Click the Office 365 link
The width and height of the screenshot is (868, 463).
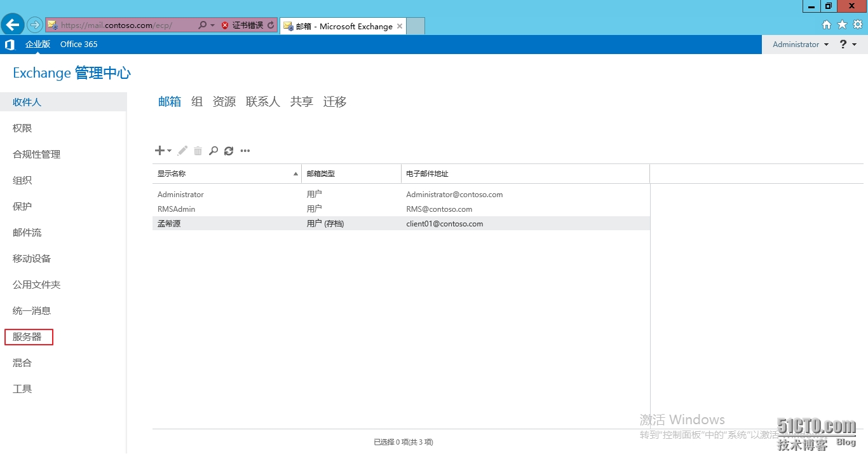coord(79,44)
